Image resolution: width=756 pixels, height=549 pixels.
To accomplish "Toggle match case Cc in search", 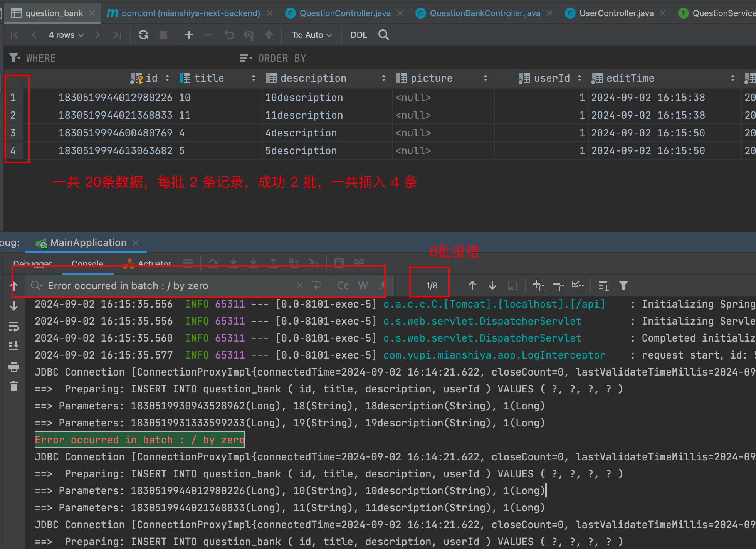I will tap(343, 286).
